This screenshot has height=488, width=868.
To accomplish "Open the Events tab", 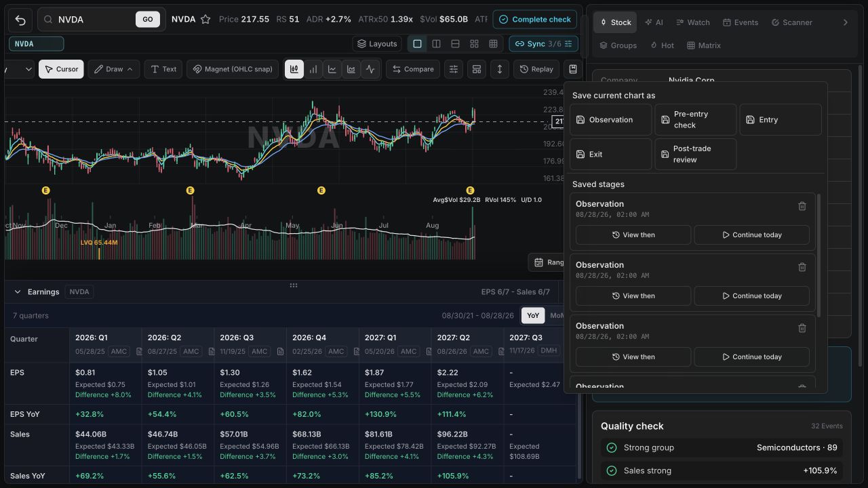I will click(x=741, y=22).
